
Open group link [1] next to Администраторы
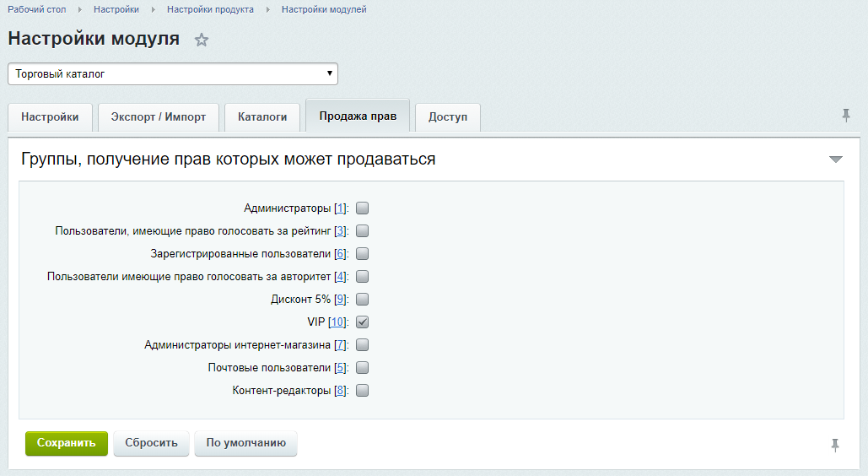tap(340, 208)
